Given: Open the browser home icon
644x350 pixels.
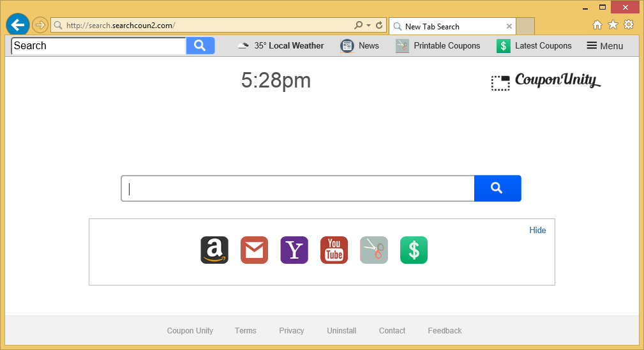Looking at the screenshot, I should (597, 25).
